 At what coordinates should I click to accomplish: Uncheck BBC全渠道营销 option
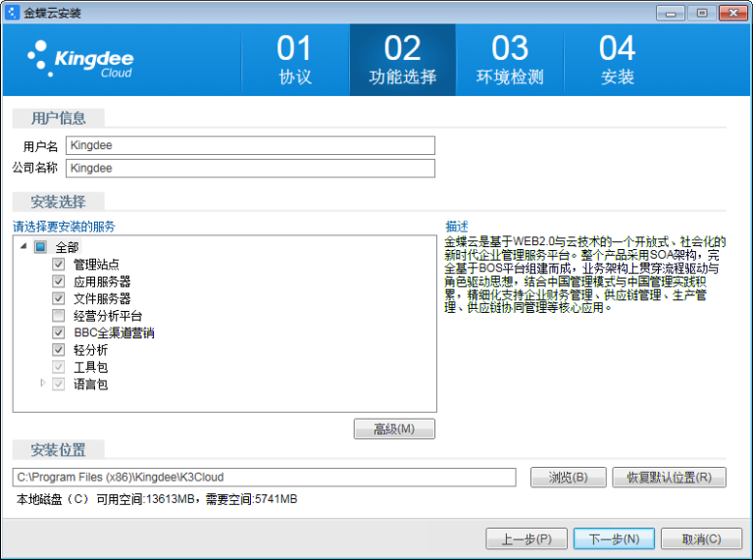click(x=59, y=332)
